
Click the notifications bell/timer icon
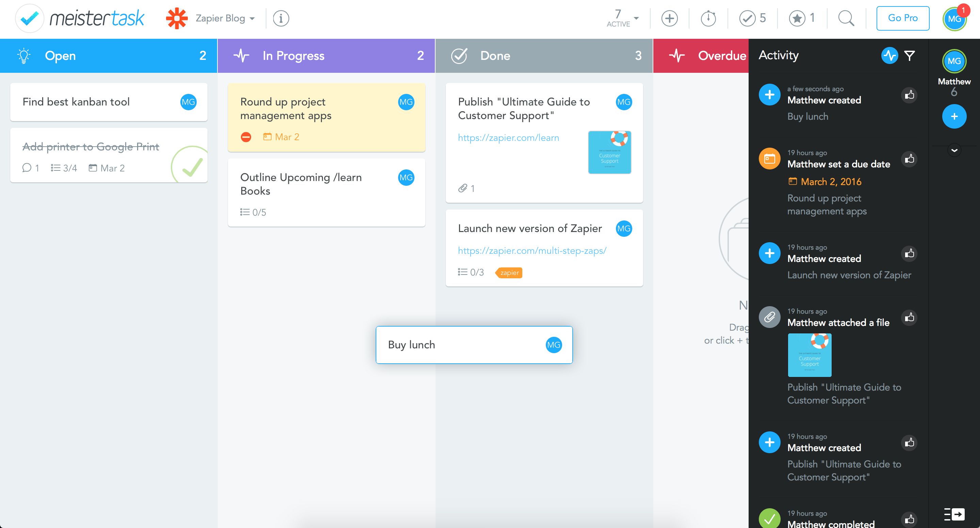tap(709, 18)
